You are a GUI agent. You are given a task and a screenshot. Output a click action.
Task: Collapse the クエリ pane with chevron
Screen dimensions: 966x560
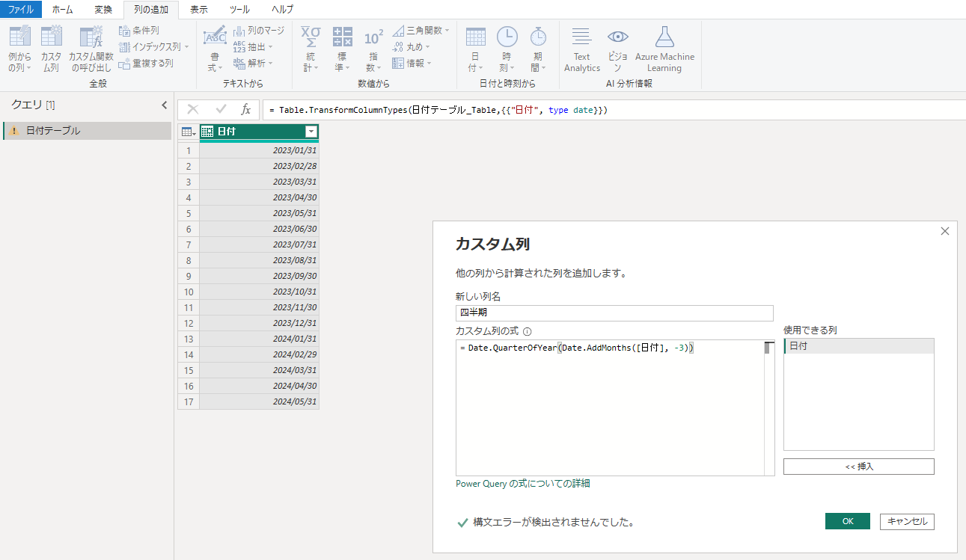pyautogui.click(x=165, y=105)
